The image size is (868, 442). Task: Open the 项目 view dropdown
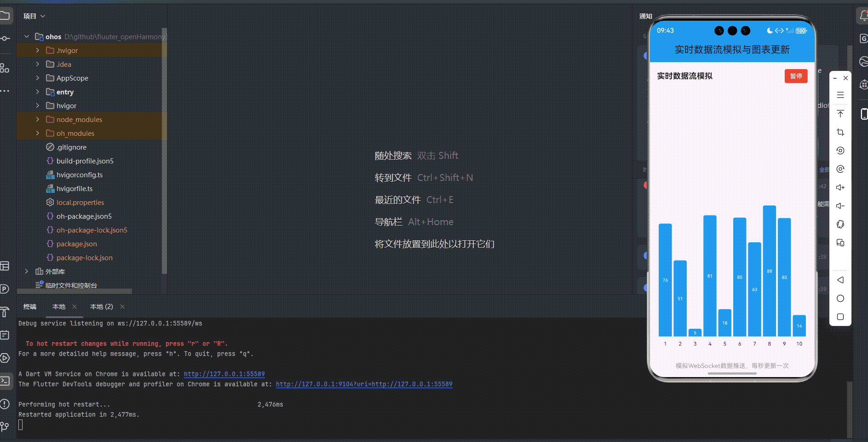click(x=34, y=15)
